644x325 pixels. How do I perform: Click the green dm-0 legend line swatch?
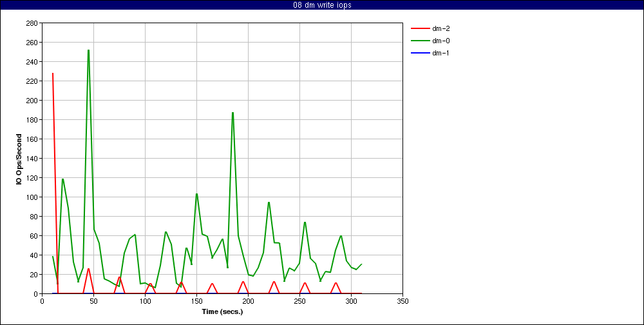(420, 41)
